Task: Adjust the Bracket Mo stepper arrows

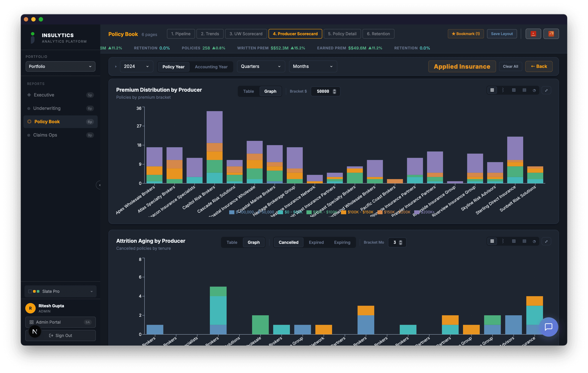Action: pyautogui.click(x=400, y=242)
